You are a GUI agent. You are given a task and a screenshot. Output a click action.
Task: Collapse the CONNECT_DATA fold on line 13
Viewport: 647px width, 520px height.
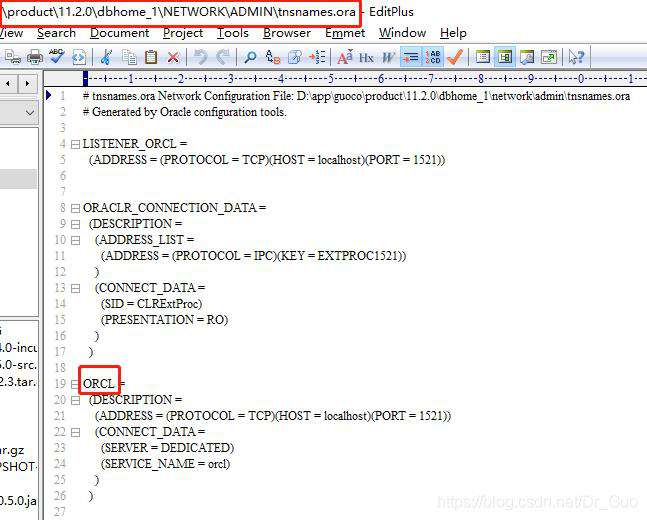(75, 288)
